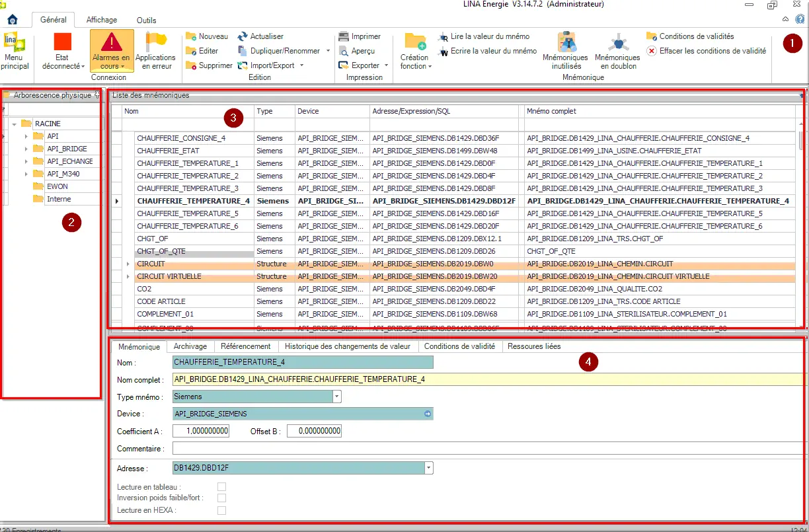
Task: Sort by the Device column header
Action: (332, 112)
